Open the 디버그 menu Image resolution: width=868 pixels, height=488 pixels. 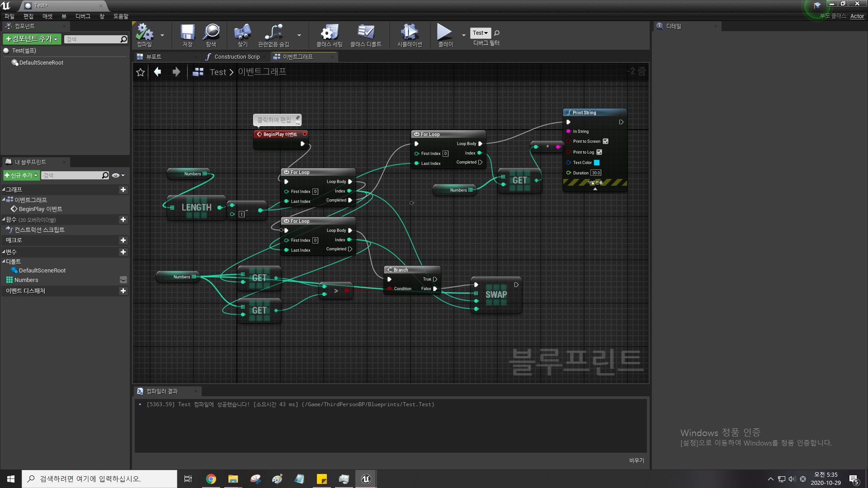(x=83, y=16)
